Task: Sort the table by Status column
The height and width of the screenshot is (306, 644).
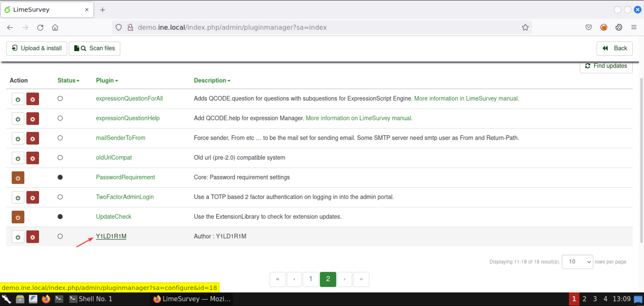Action: tap(68, 80)
